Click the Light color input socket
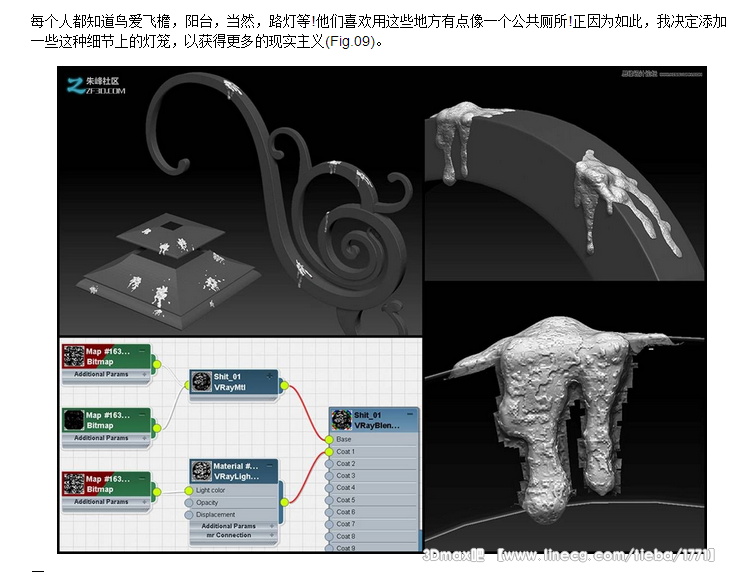Screen dimensions: 744x572 [189, 490]
